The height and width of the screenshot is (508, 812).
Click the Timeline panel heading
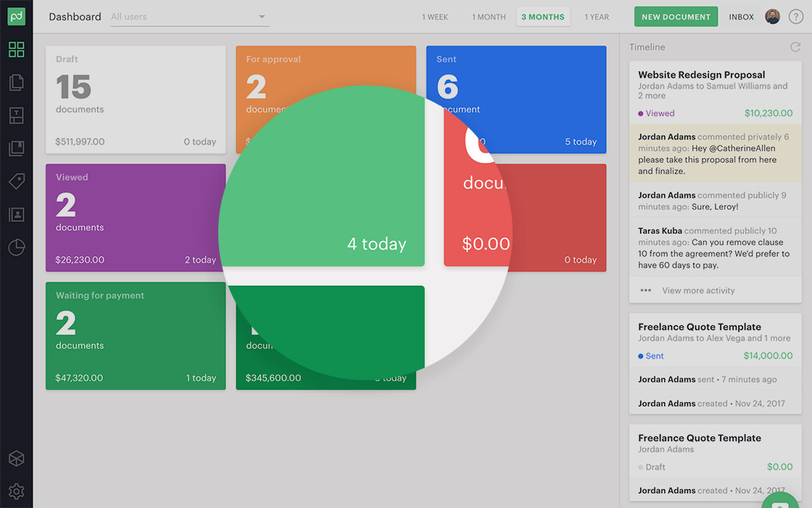coord(647,47)
